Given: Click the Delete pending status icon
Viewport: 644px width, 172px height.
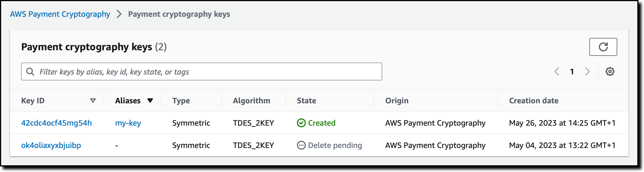Looking at the screenshot, I should click(x=301, y=145).
